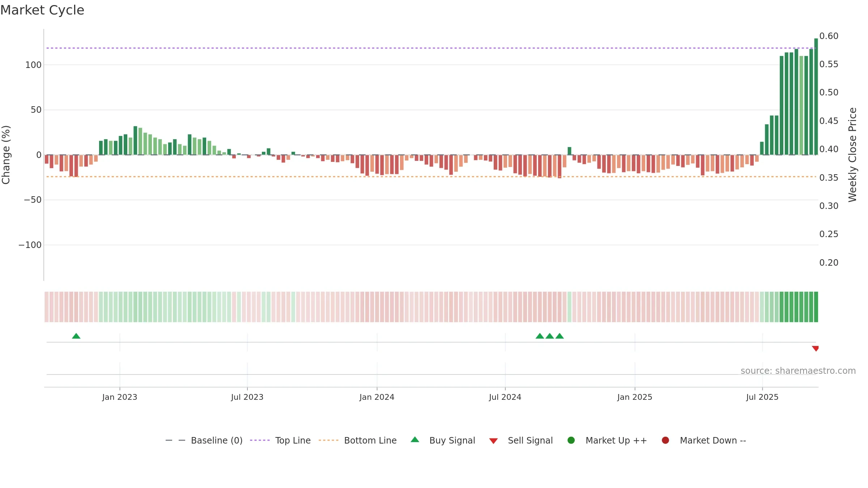
Task: Click the Market Cycle chart title
Action: 42,10
